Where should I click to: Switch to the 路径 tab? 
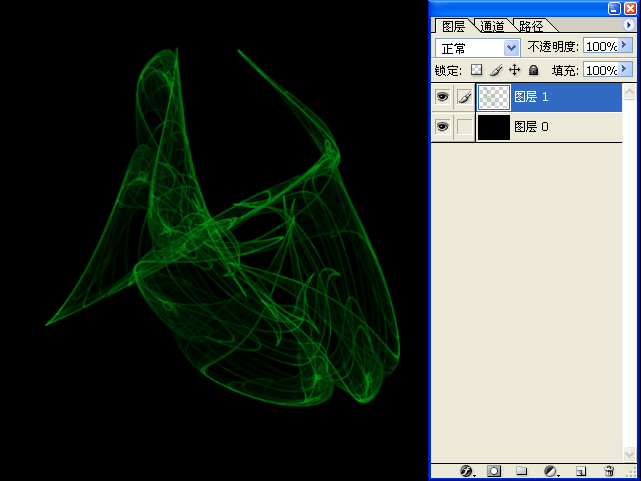point(531,26)
